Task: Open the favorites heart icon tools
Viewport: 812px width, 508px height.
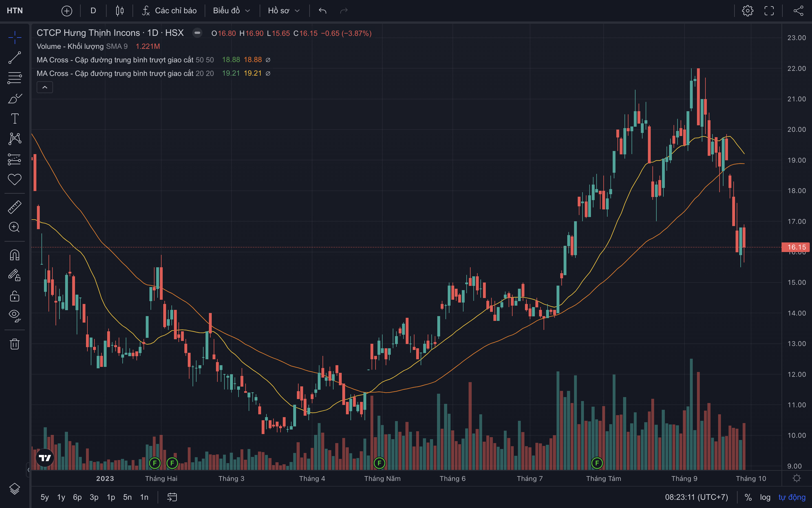Action: coord(15,179)
